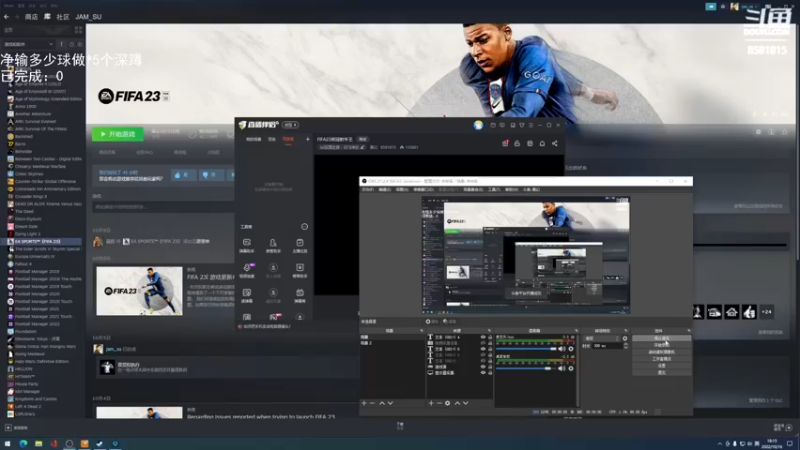The height and width of the screenshot is (450, 800).
Task: Toggle 启动虚拟摄像机 virtual camera in OBS controls
Action: point(662,352)
